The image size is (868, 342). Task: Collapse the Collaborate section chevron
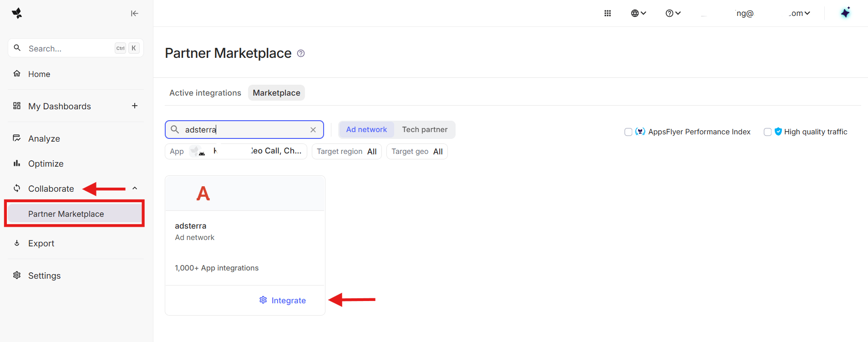pyautogui.click(x=135, y=188)
